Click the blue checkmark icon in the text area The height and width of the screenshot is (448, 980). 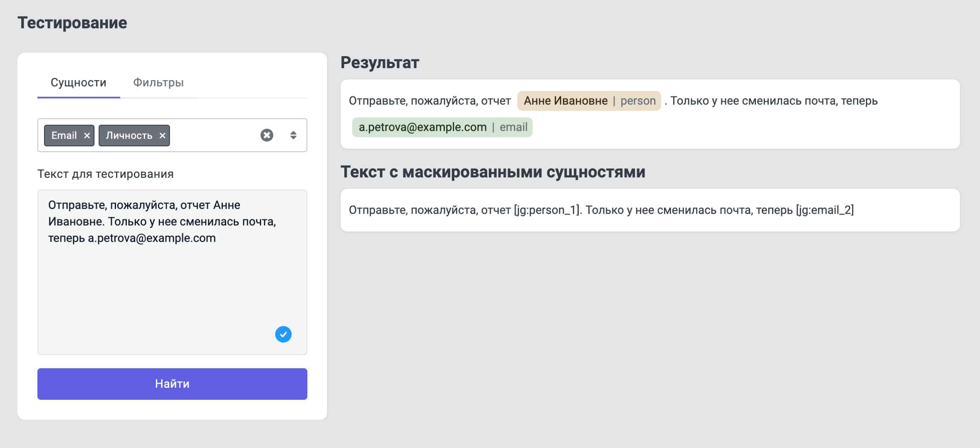click(x=283, y=334)
